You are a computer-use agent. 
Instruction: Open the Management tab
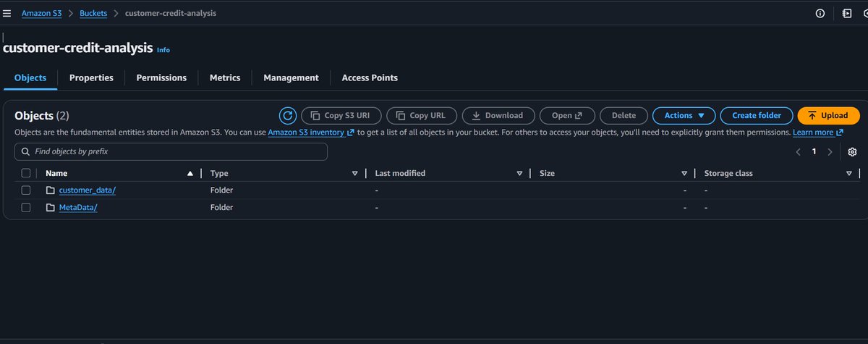(291, 77)
